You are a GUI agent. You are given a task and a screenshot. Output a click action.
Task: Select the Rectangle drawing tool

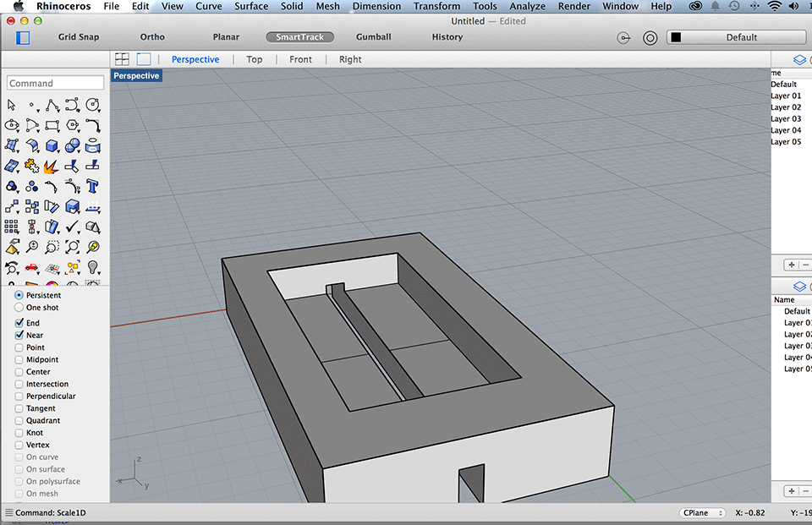[52, 125]
